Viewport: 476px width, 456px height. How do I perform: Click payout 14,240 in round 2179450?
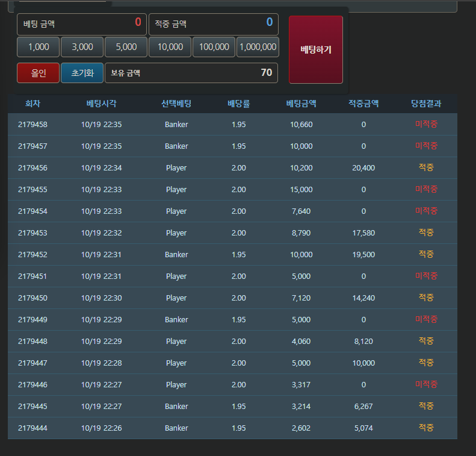[363, 298]
